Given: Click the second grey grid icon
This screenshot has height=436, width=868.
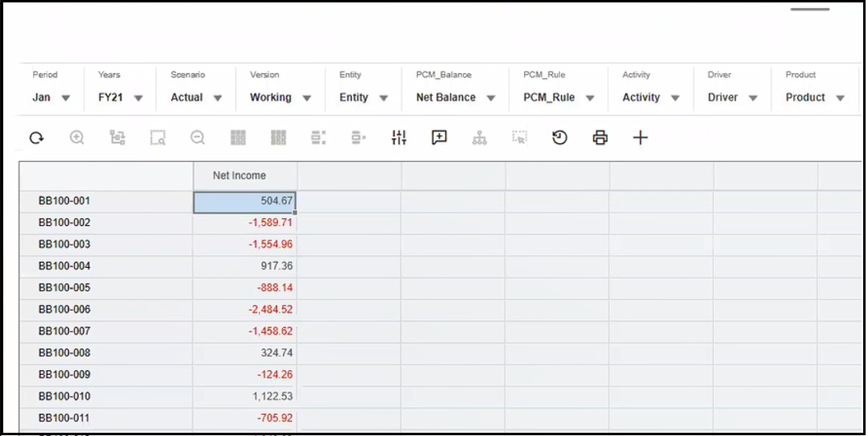Looking at the screenshot, I should coord(278,138).
